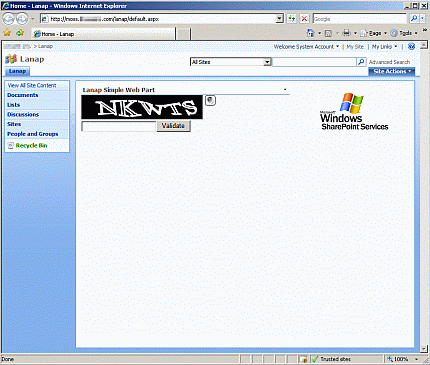Click the RSS Feeds toolbar icon
This screenshot has height=365, width=430.
(328, 33)
